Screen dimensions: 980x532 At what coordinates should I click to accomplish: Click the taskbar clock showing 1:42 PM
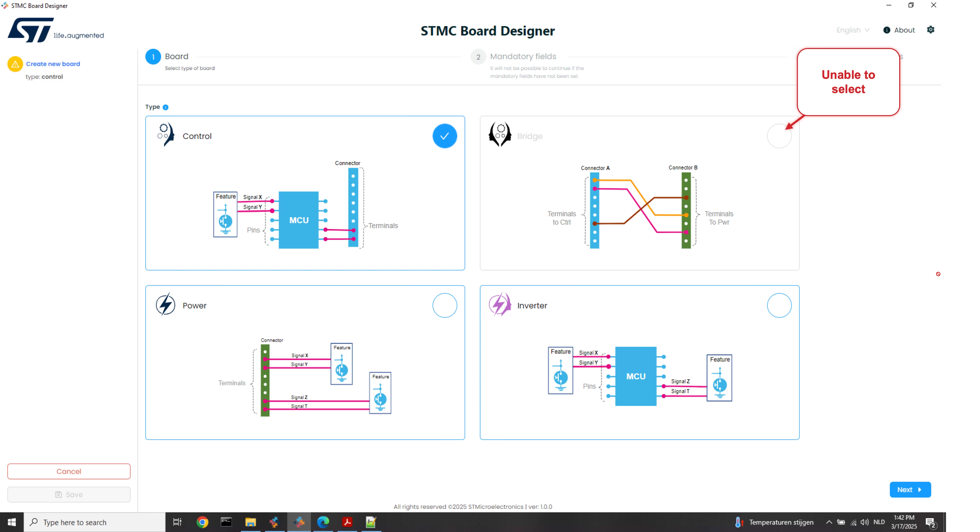[x=904, y=522]
